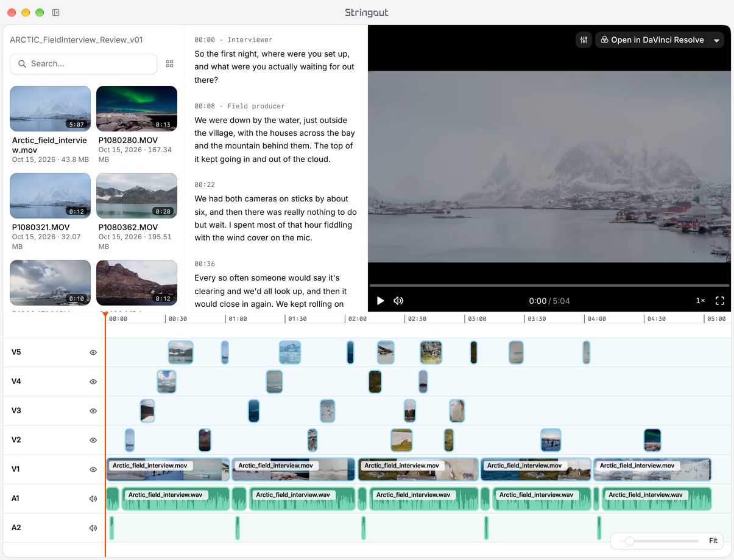Image resolution: width=734 pixels, height=560 pixels.
Task: Click the Fit timeline zoom button
Action: click(x=713, y=541)
